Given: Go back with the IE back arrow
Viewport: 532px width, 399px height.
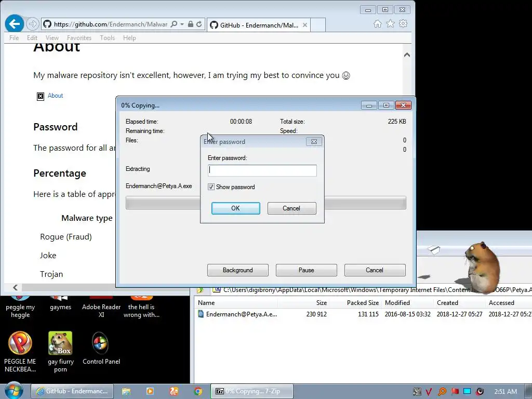Looking at the screenshot, I should click(x=14, y=24).
